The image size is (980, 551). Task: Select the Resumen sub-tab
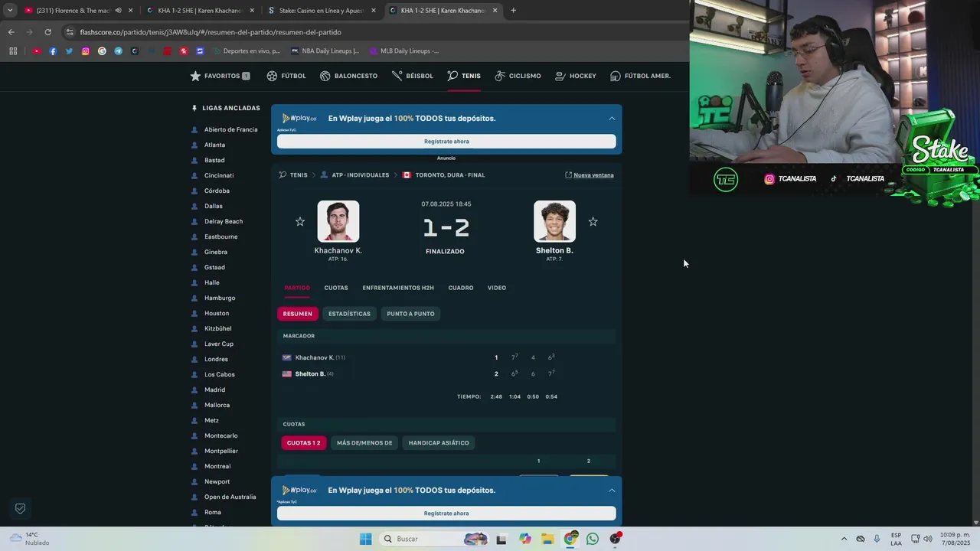click(x=298, y=314)
